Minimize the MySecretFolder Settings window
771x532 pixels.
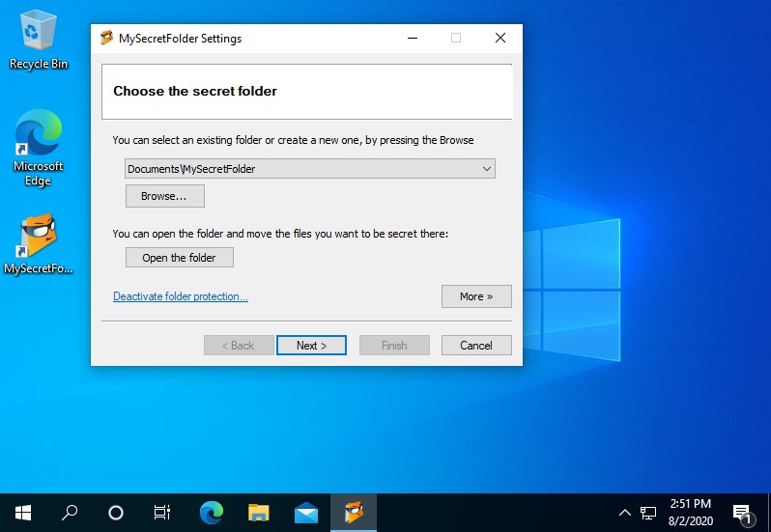pos(413,38)
